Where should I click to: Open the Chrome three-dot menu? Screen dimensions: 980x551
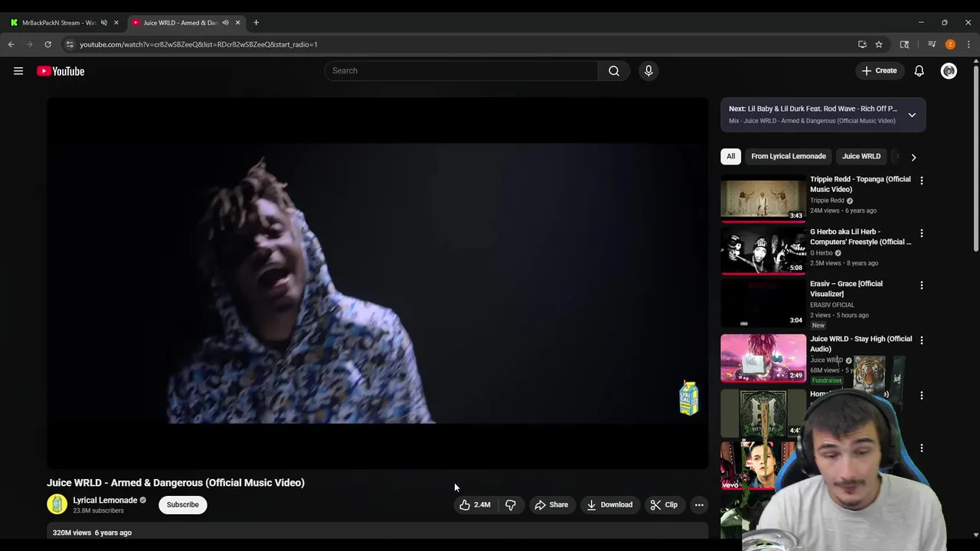coord(969,44)
